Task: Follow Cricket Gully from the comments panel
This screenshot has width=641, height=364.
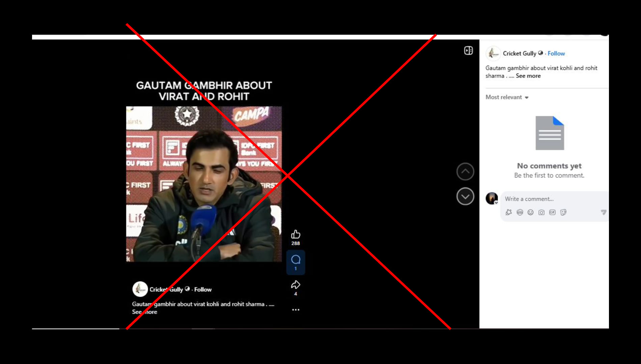Action: pos(556,54)
